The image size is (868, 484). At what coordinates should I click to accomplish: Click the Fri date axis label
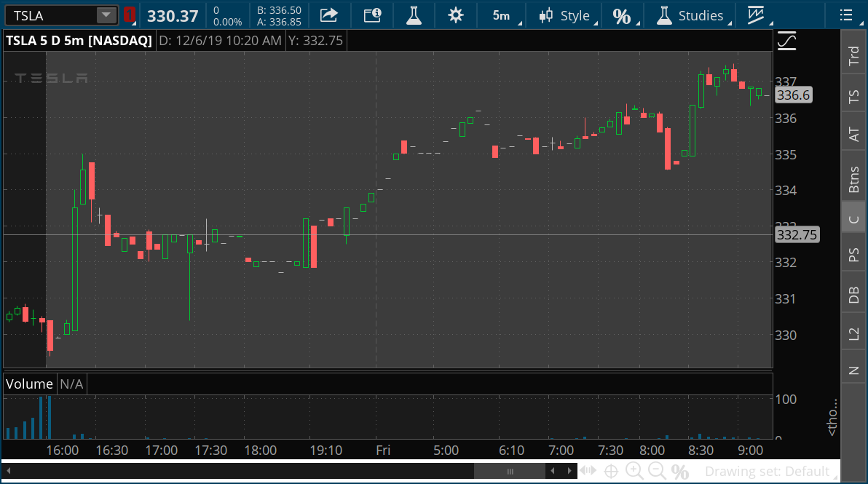[x=383, y=451]
